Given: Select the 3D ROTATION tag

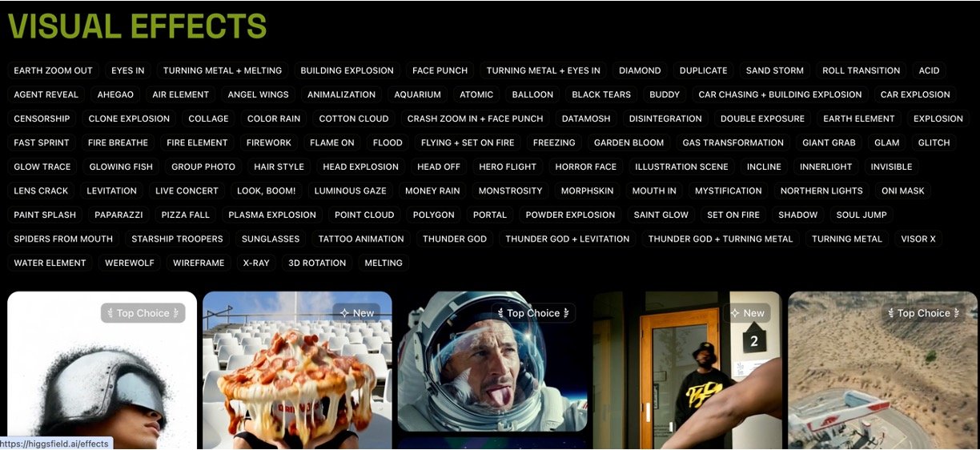Looking at the screenshot, I should (317, 263).
